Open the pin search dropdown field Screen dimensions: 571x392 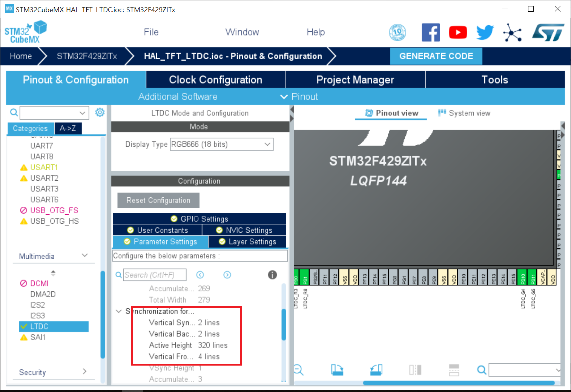point(525,370)
